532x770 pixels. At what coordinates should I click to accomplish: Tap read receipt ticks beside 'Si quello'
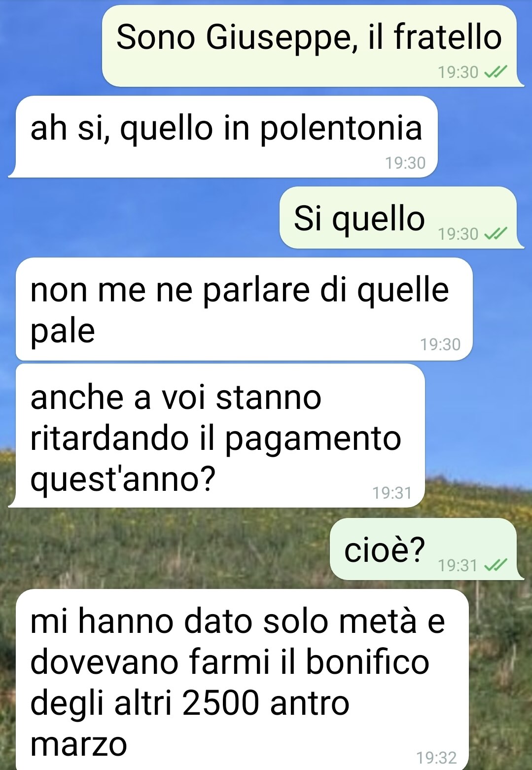pos(496,233)
